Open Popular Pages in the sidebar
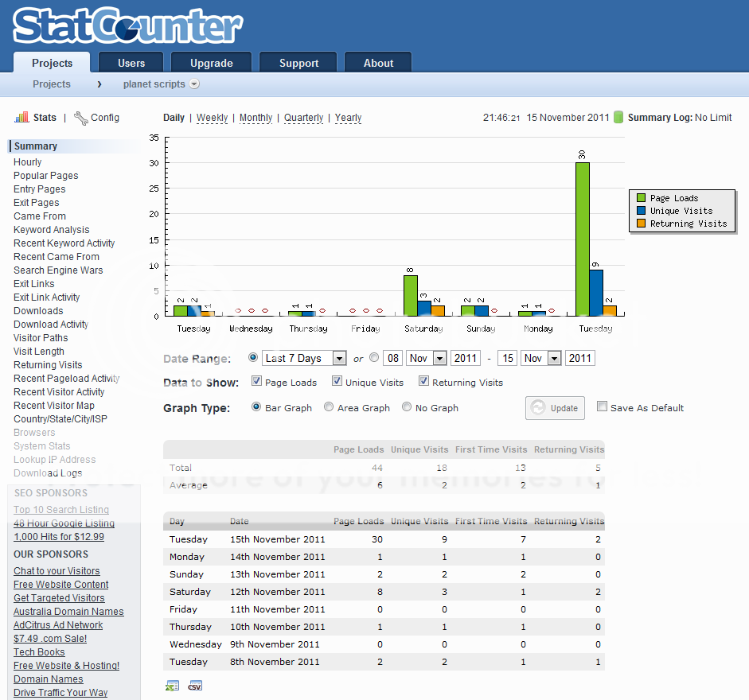The height and width of the screenshot is (700, 749). pyautogui.click(x=46, y=176)
